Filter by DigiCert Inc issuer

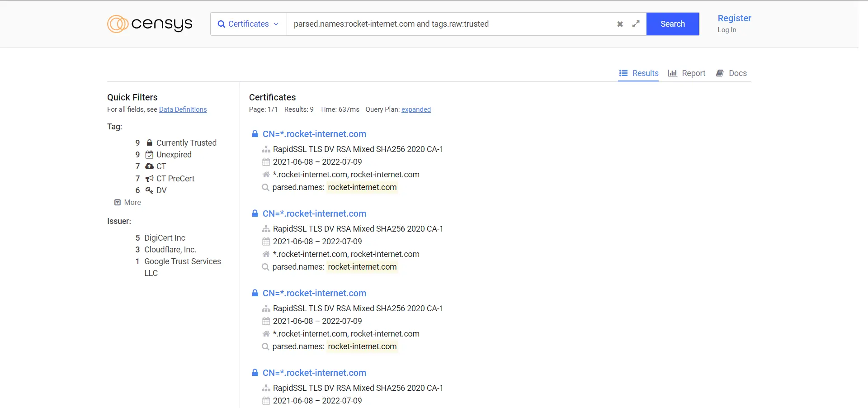165,238
